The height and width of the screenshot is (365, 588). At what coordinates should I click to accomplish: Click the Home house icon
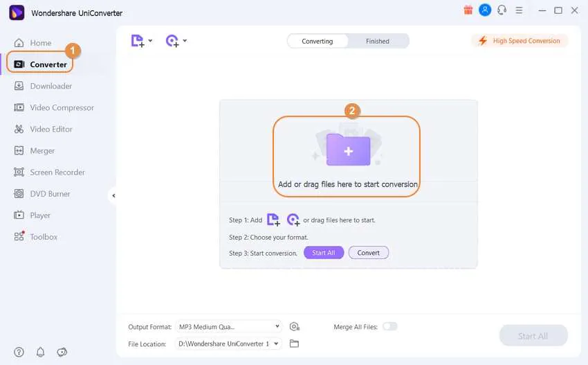pos(19,43)
